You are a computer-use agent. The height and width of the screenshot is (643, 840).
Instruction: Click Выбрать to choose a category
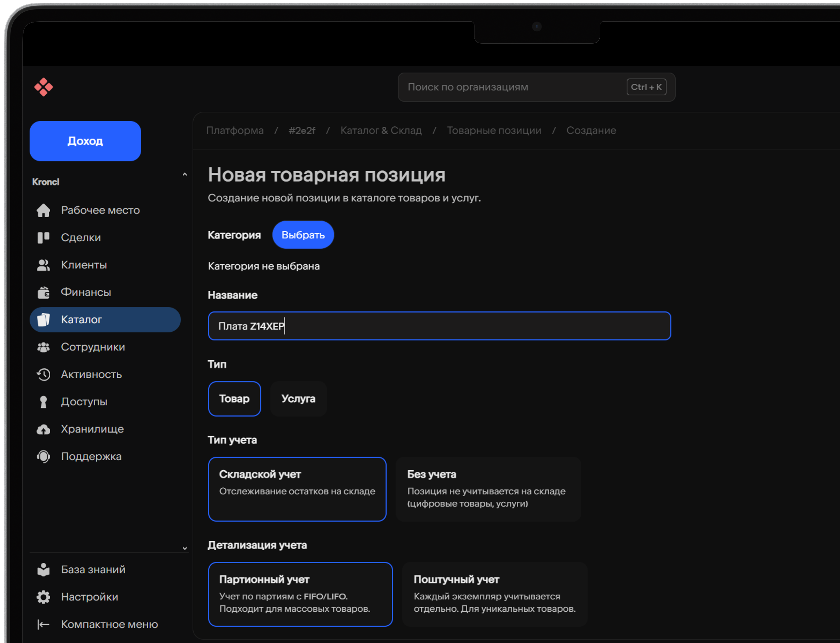303,235
